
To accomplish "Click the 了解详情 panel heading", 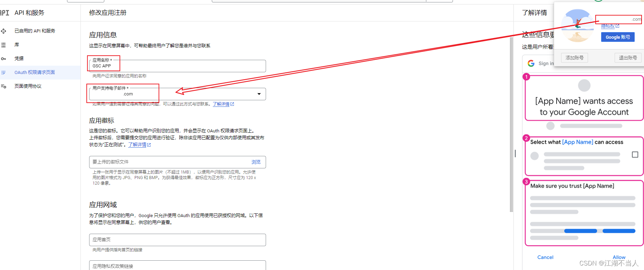I will [534, 13].
